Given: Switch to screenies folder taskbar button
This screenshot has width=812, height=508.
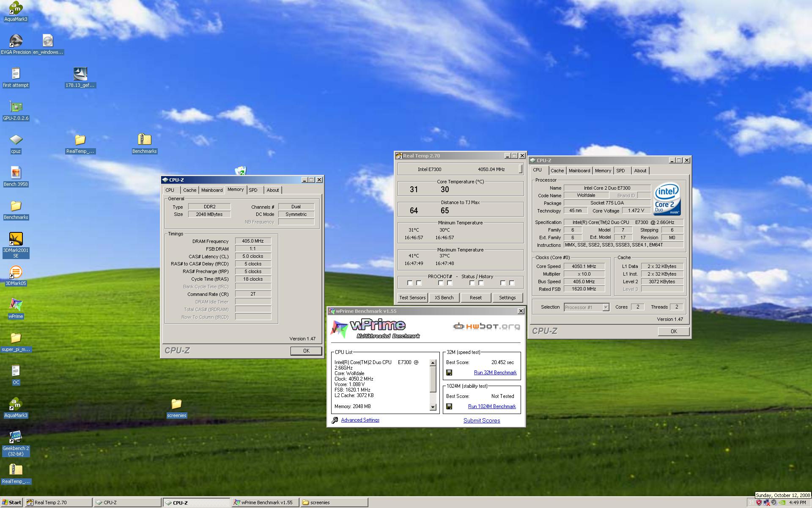Looking at the screenshot, I should pos(334,502).
